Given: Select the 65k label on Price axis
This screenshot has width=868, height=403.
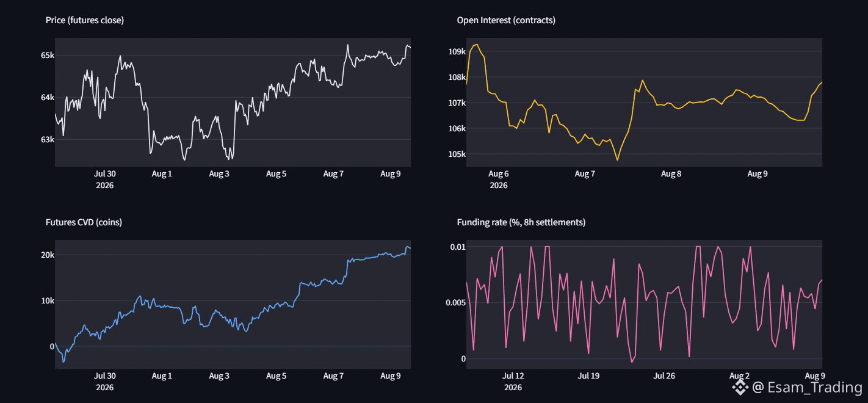Looking at the screenshot, I should pos(48,55).
